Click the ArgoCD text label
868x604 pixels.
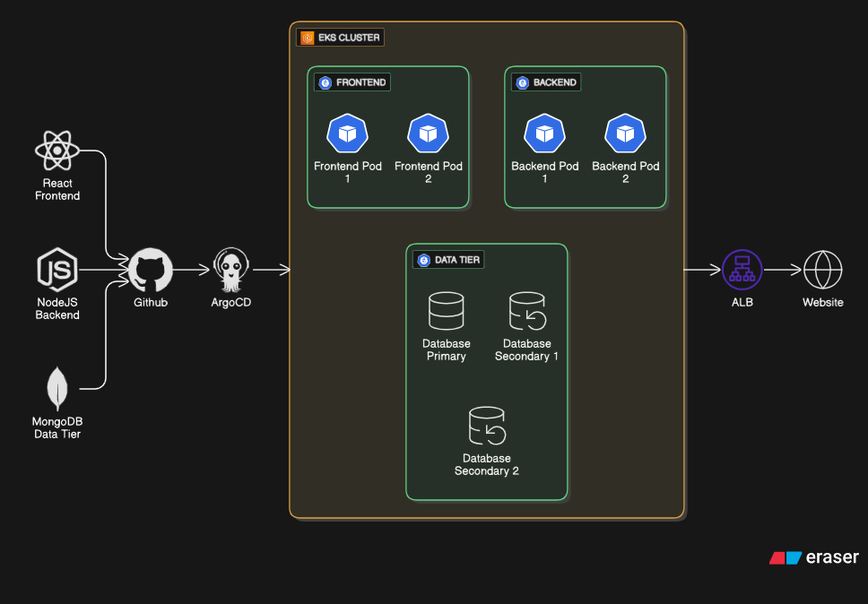coord(230,303)
